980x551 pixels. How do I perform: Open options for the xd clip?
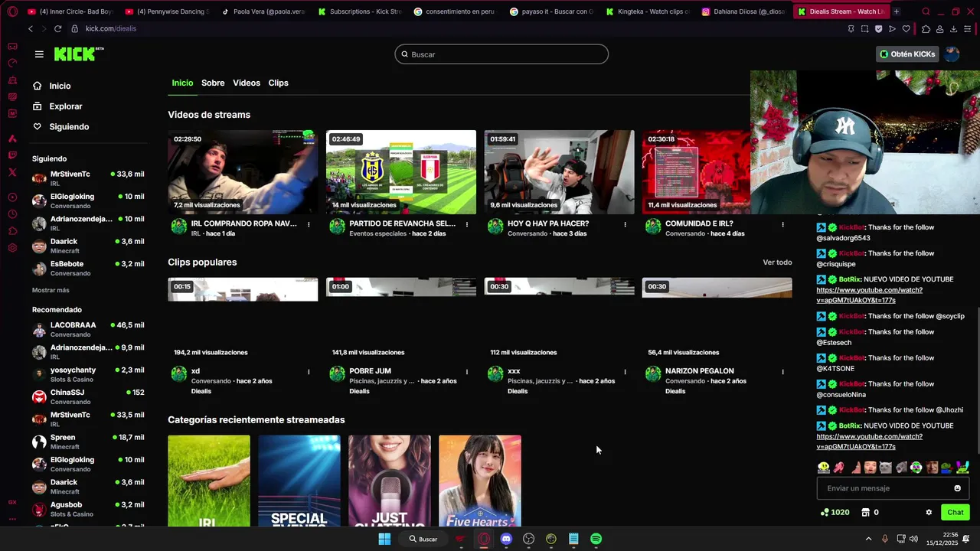pos(309,372)
